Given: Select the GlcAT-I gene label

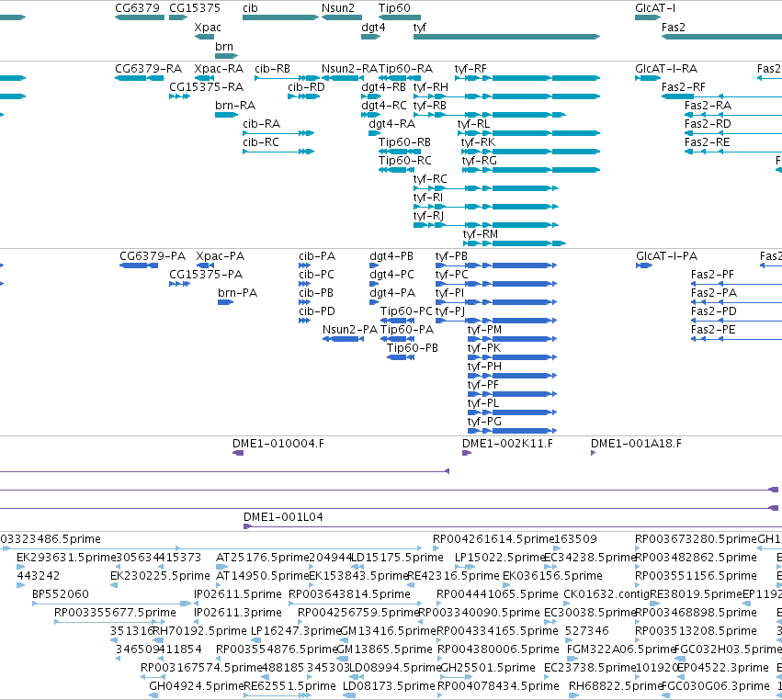Looking at the screenshot, I should pyautogui.click(x=655, y=8).
